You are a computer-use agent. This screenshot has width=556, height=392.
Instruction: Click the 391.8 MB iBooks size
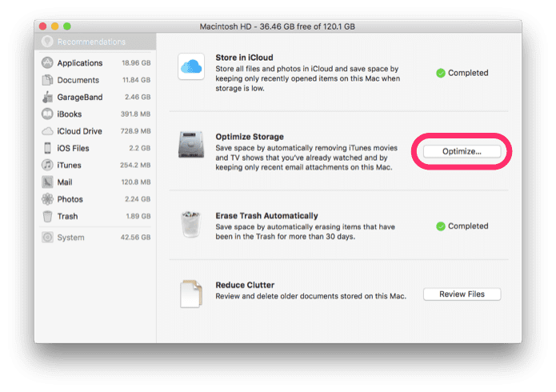(x=135, y=114)
